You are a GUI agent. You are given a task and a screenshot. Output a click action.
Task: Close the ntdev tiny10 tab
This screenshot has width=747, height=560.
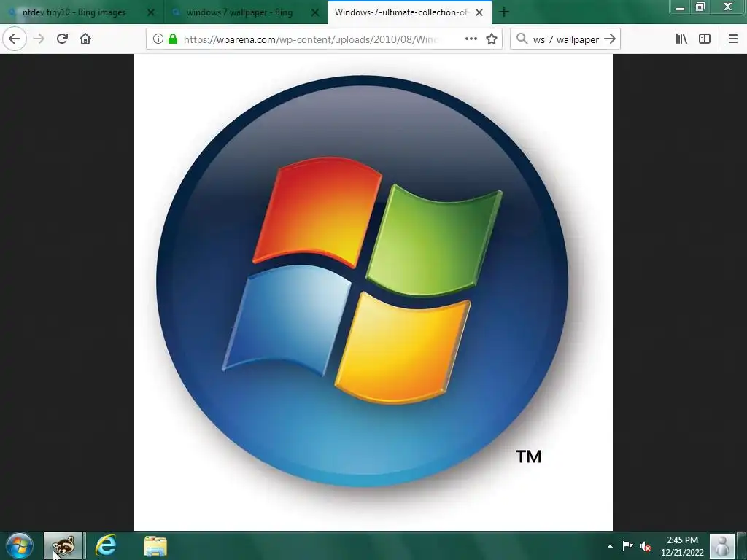151,12
